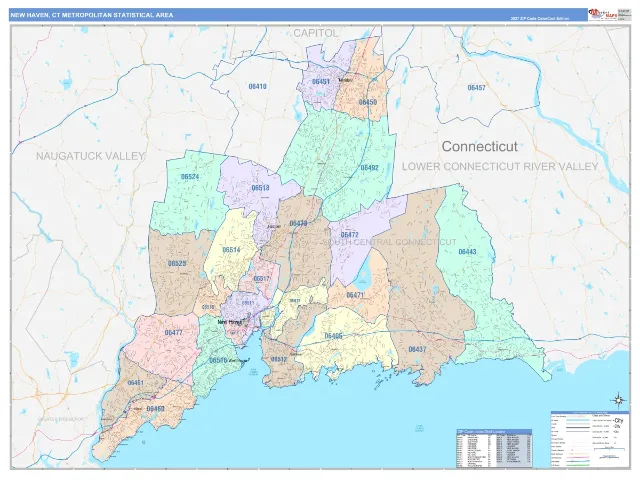This screenshot has height=480, width=640.
Task: Select ZIP code label 06492
Action: click(369, 168)
